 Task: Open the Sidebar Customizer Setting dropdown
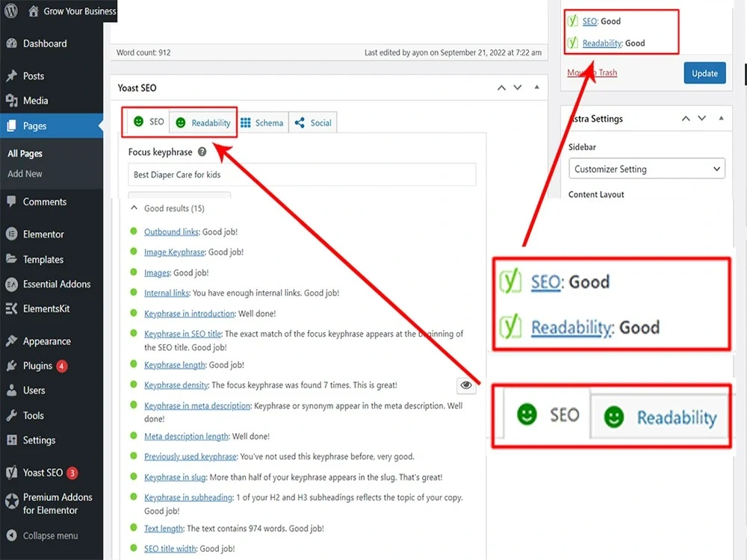tap(646, 169)
